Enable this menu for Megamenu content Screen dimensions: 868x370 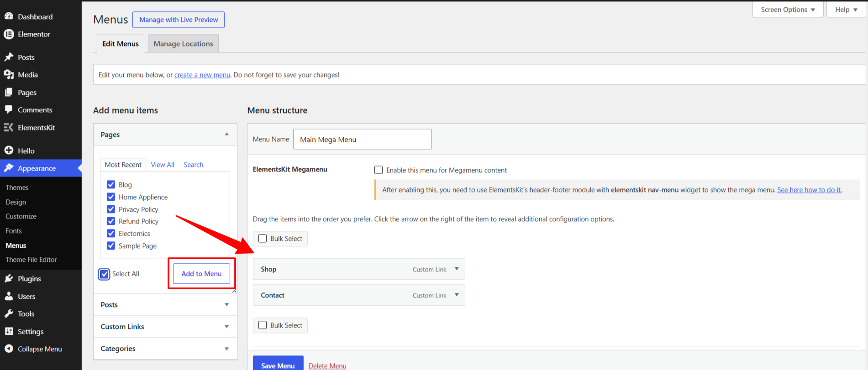(x=379, y=170)
